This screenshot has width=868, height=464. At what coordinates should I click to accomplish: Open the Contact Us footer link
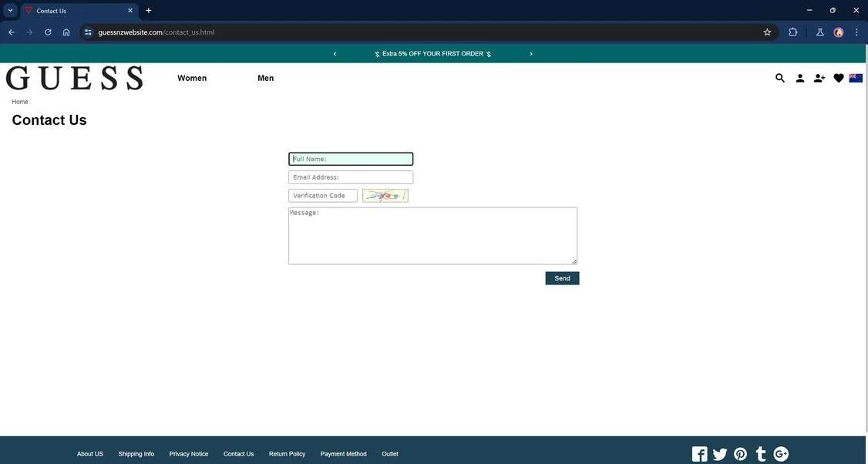(239, 454)
